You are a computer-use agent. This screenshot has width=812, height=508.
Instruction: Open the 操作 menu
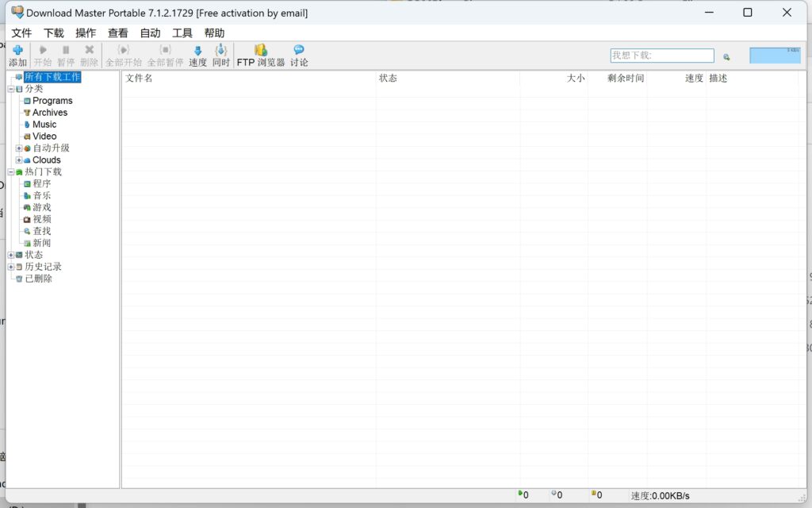(86, 33)
